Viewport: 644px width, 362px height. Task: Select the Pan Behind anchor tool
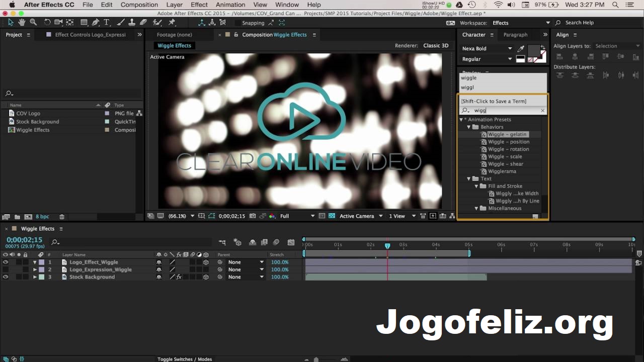(70, 23)
